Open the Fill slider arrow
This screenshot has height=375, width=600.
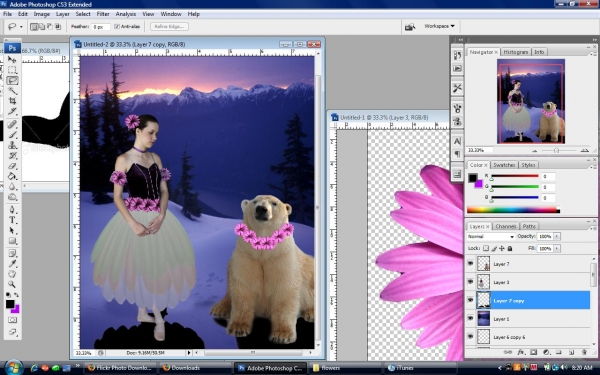(x=557, y=248)
